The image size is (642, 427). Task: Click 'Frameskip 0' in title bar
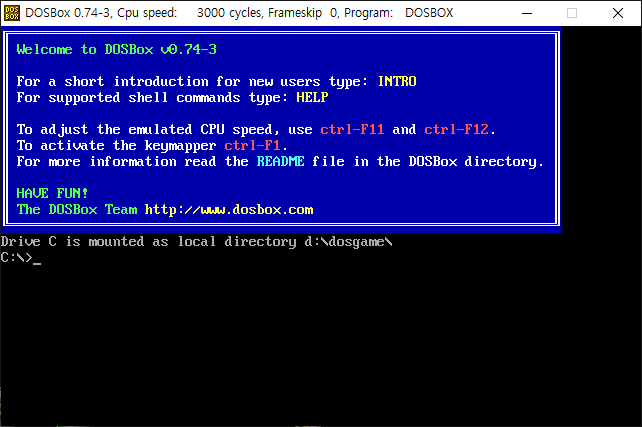pos(303,13)
